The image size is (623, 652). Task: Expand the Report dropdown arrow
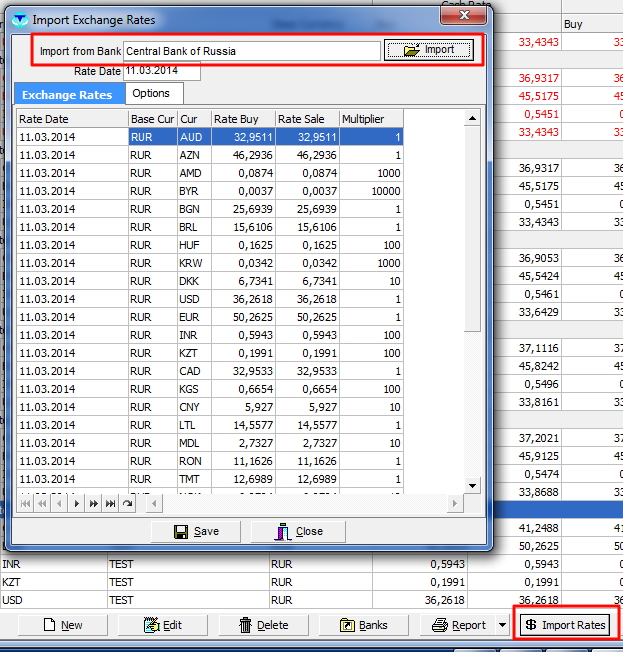[502, 625]
